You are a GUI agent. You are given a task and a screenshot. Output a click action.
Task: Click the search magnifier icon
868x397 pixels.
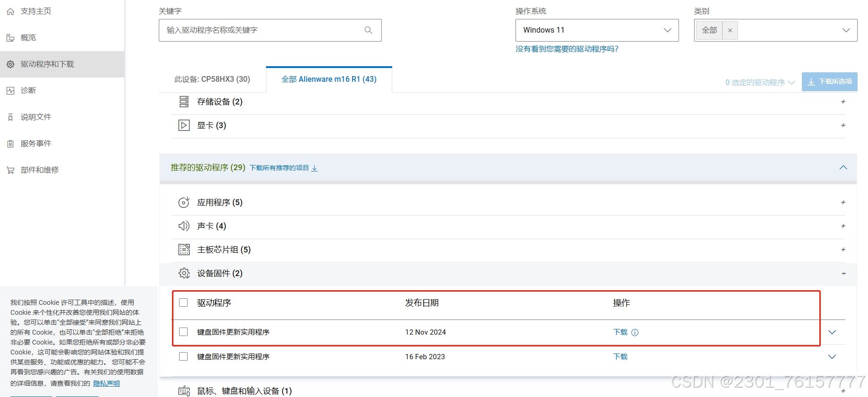coord(369,30)
